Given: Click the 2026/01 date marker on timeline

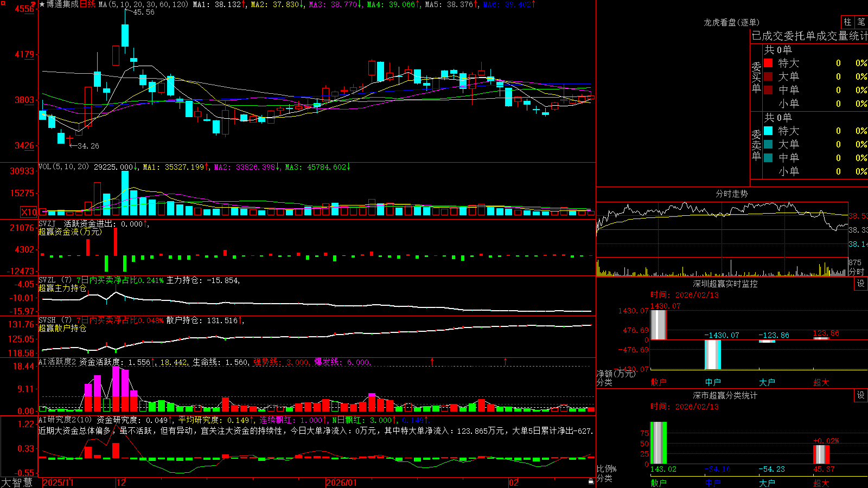Looking at the screenshot, I should tap(342, 483).
